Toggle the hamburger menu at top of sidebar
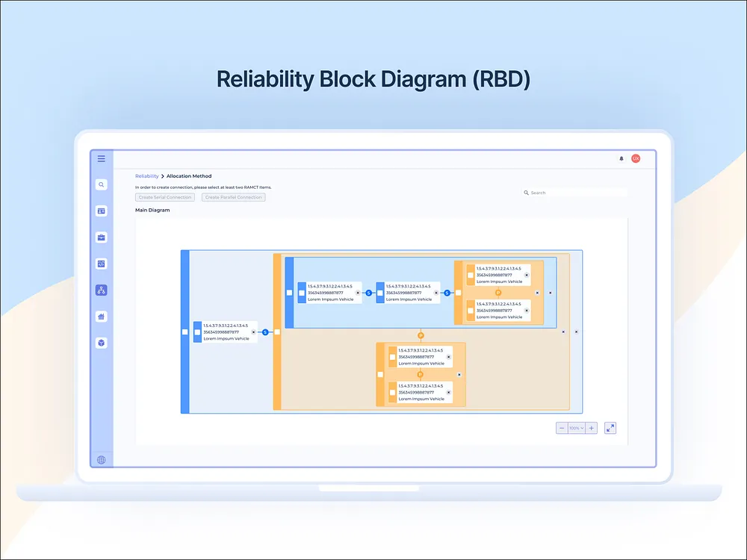The height and width of the screenshot is (560, 747). click(101, 158)
